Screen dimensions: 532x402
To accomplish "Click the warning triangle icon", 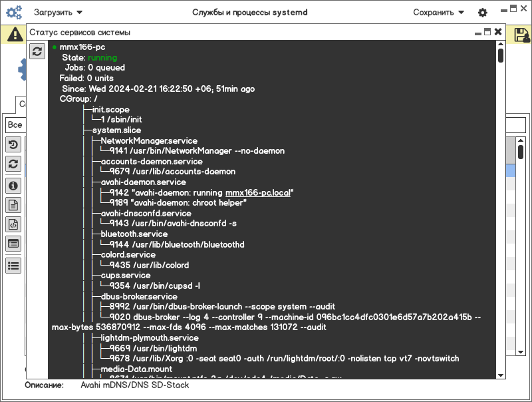I will 15,35.
